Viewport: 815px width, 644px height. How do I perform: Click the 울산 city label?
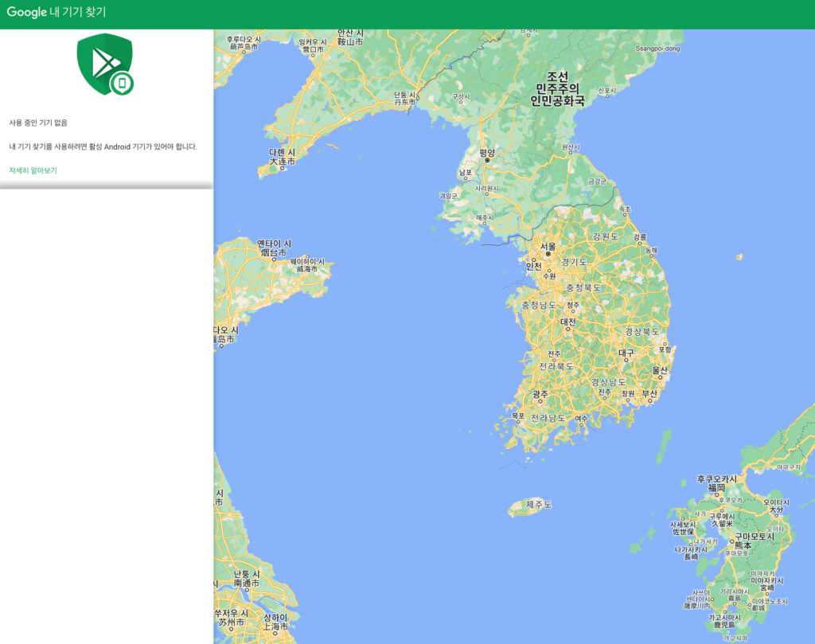coord(660,370)
